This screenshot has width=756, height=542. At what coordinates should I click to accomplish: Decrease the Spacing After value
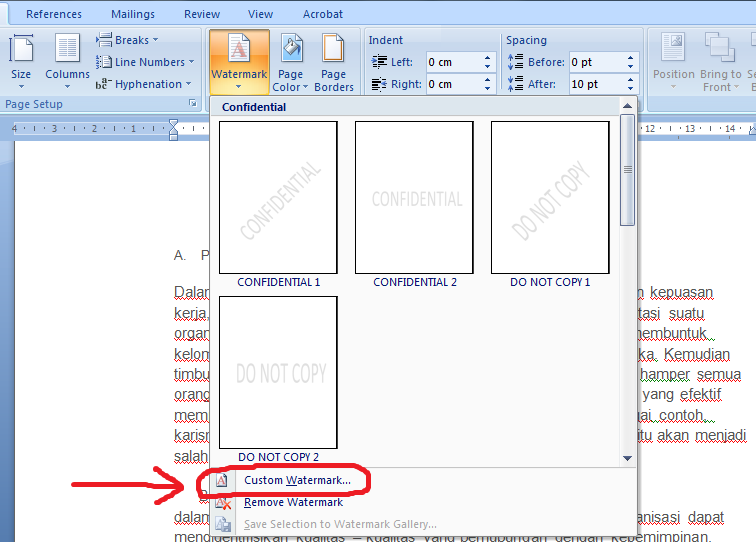click(631, 89)
